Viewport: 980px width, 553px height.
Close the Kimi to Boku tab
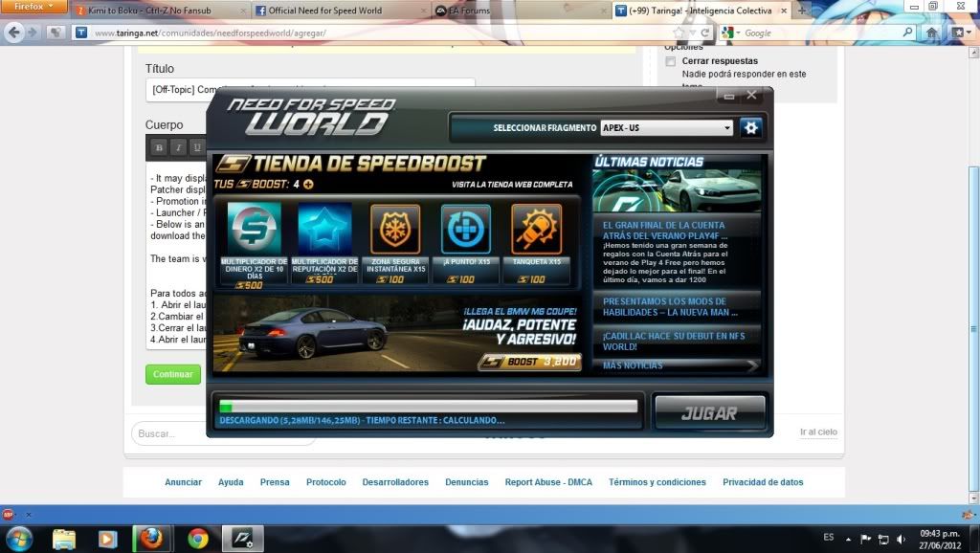click(x=242, y=11)
